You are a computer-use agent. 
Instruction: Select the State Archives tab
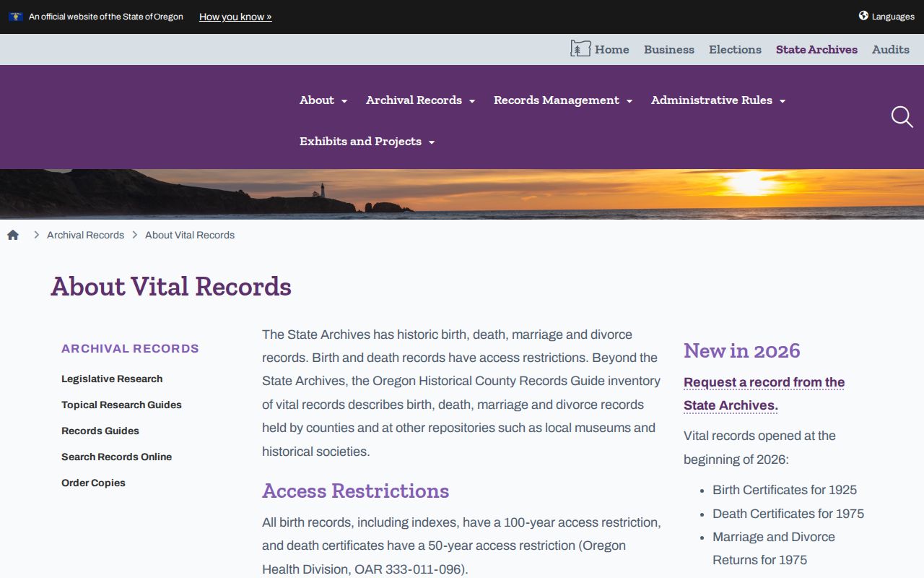(816, 49)
